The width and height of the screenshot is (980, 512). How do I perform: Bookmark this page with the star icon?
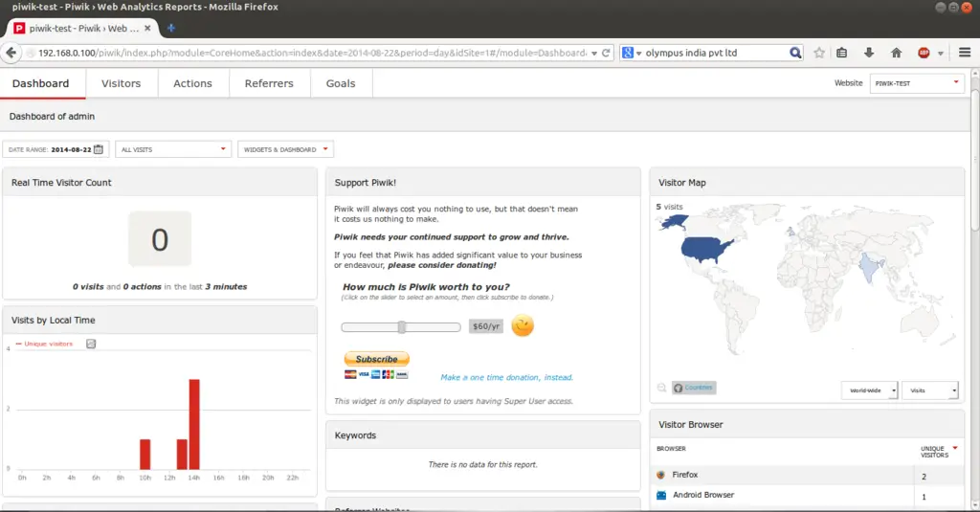coord(819,54)
